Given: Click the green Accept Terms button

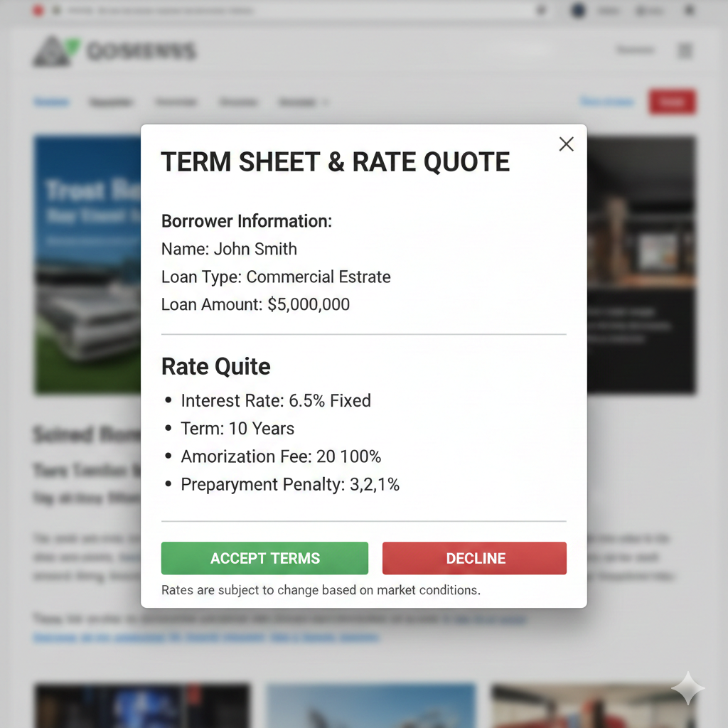Looking at the screenshot, I should 264,558.
